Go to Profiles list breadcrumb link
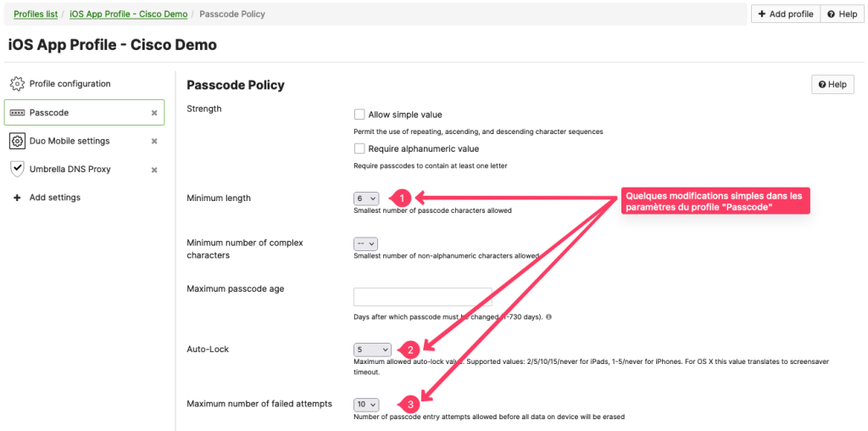Image resolution: width=868 pixels, height=431 pixels. [36, 14]
